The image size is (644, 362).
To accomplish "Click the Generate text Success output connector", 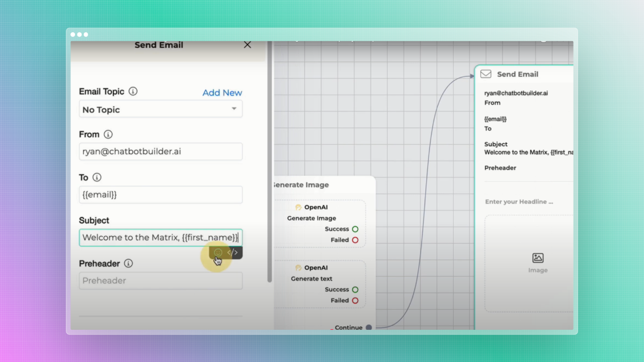I will [x=355, y=290].
